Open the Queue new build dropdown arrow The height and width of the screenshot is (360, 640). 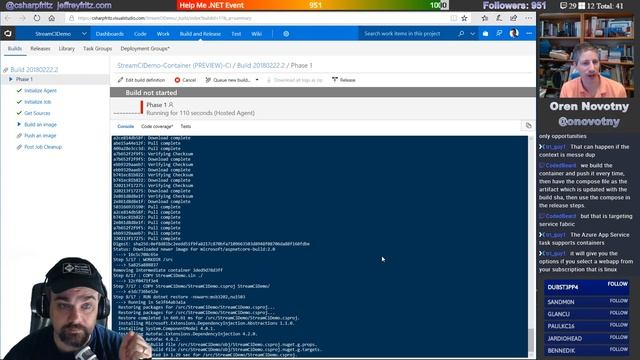pyautogui.click(x=257, y=80)
